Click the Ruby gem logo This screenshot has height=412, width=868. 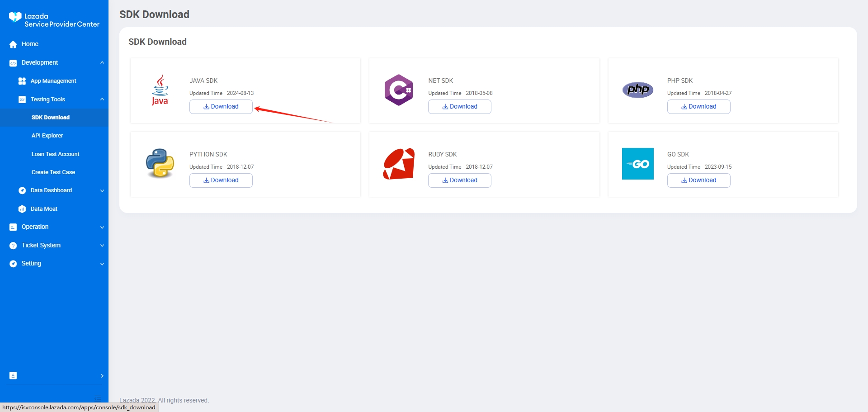399,164
